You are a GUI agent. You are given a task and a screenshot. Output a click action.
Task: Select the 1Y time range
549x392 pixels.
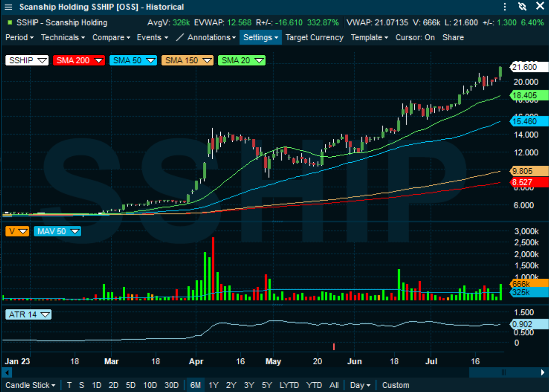pos(213,385)
